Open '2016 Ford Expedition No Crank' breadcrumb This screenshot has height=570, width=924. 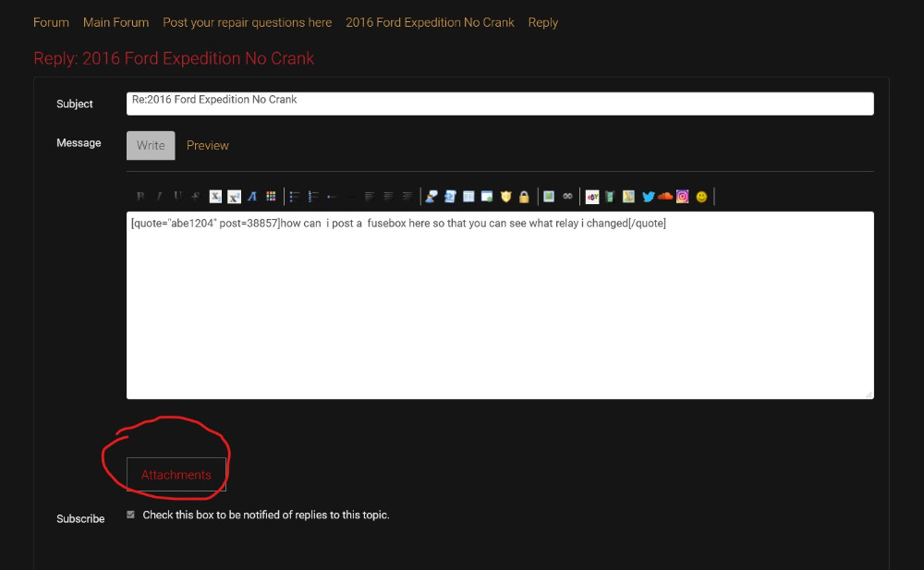coord(431,22)
